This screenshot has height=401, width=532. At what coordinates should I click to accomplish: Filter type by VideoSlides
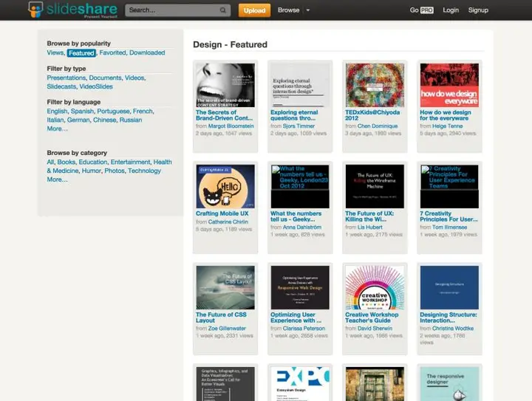96,86
